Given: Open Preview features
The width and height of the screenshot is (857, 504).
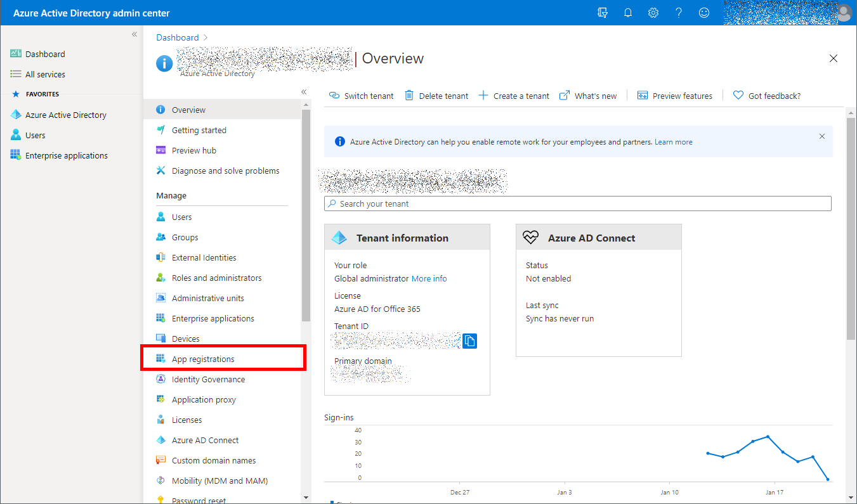Looking at the screenshot, I should tap(675, 96).
